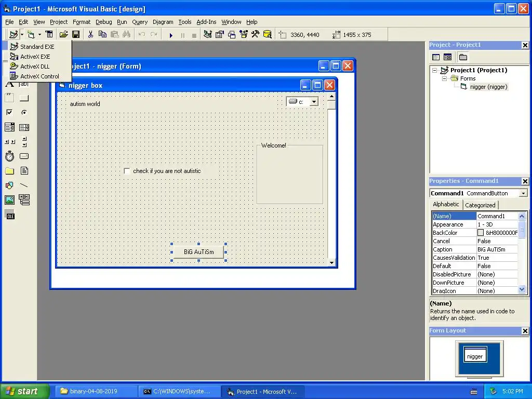Viewport: 532px width, 399px height.
Task: Click the Find binoculars icon
Action: 127,34
